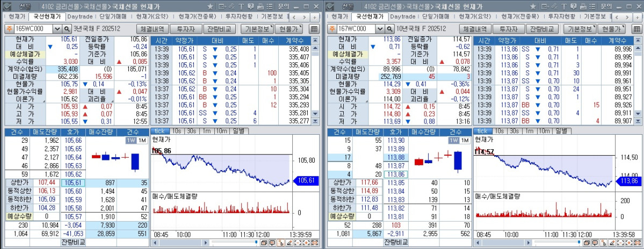The image size is (644, 249).
Task: Open grid layout icon in right window
Action: pos(636,29)
